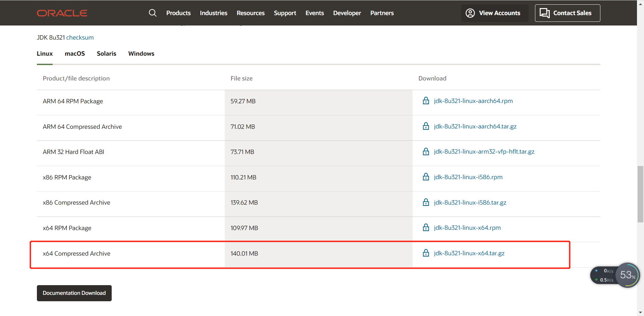Click the 53% circular progress indicator
The height and width of the screenshot is (316, 644).
coord(627,275)
